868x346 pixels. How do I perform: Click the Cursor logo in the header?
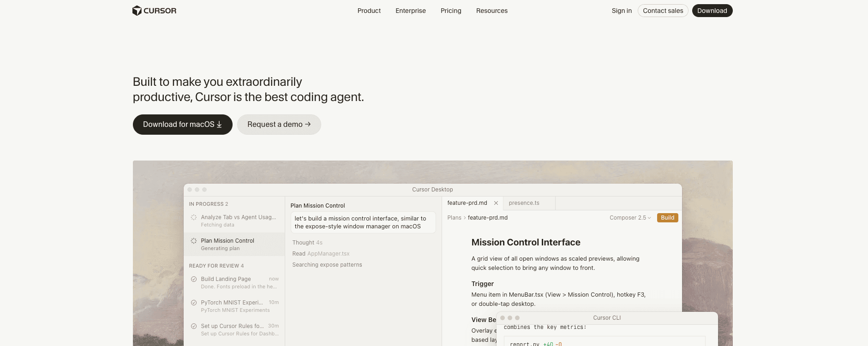tap(154, 11)
